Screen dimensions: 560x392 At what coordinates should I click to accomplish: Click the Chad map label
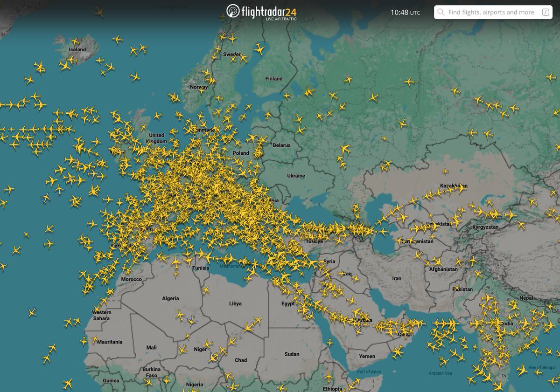click(x=241, y=360)
